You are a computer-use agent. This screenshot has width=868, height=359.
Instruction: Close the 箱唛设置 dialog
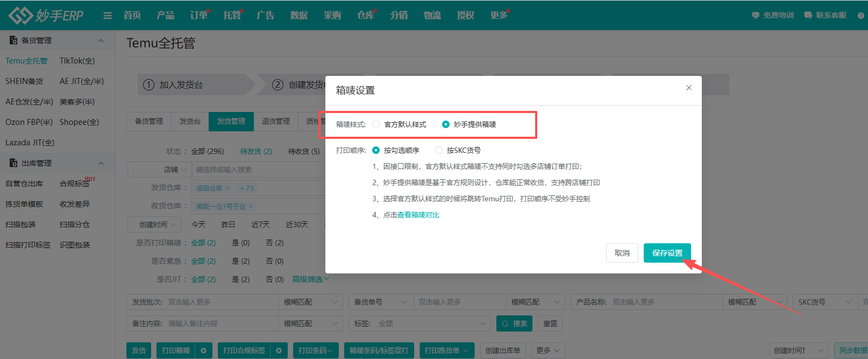[x=689, y=88]
